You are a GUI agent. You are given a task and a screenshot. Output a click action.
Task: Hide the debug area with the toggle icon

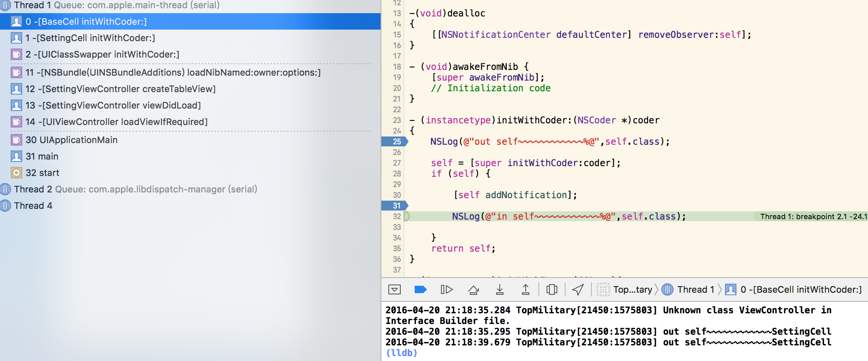coord(395,289)
